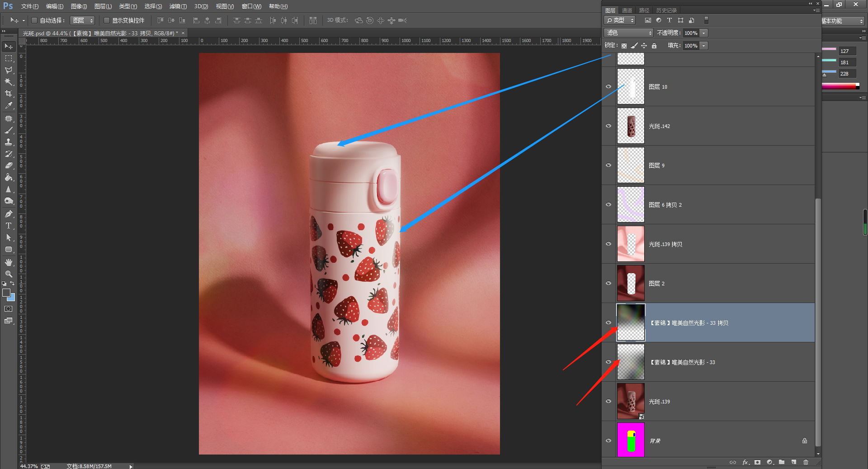
Task: Delete layer using the trash icon
Action: coord(806,462)
